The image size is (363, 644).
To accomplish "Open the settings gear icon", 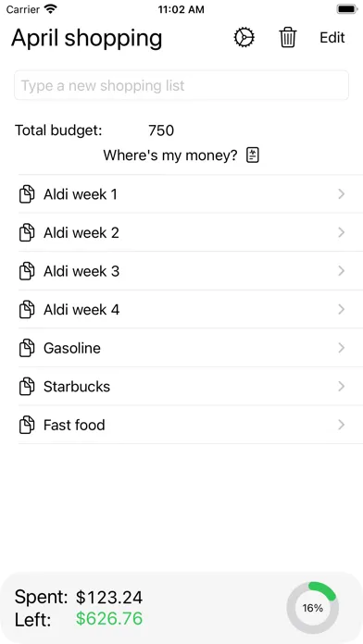I will point(244,37).
